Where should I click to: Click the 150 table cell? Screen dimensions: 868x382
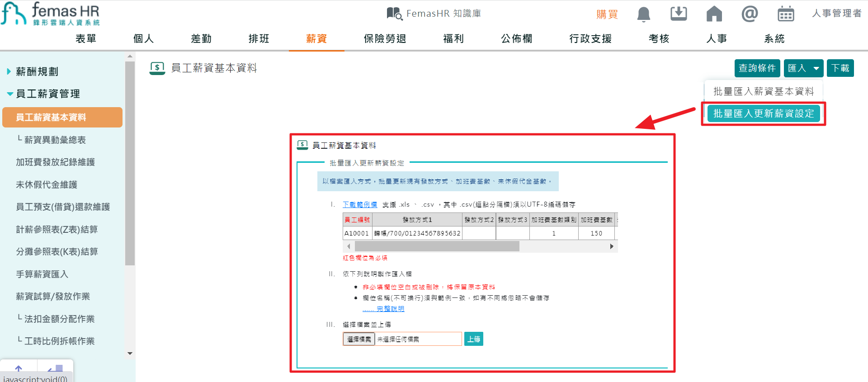(597, 233)
